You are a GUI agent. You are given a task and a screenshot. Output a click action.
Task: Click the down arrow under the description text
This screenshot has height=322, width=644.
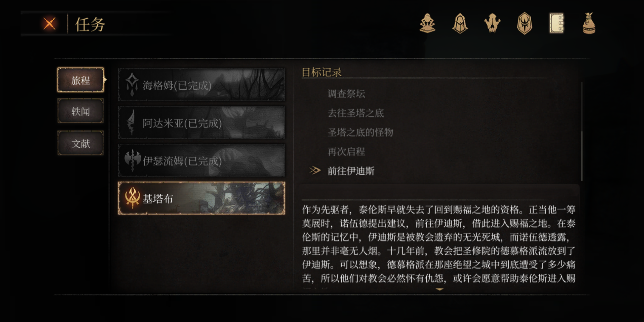click(x=439, y=289)
